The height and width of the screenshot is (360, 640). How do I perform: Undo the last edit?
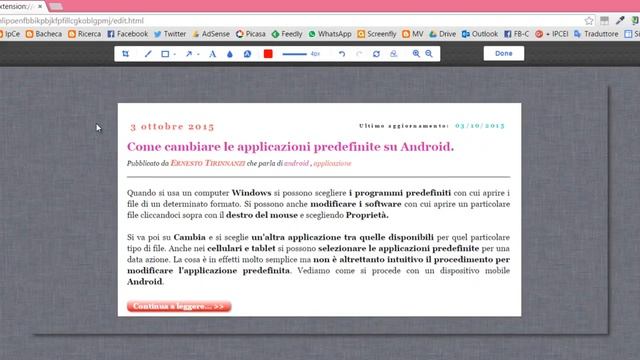point(342,54)
